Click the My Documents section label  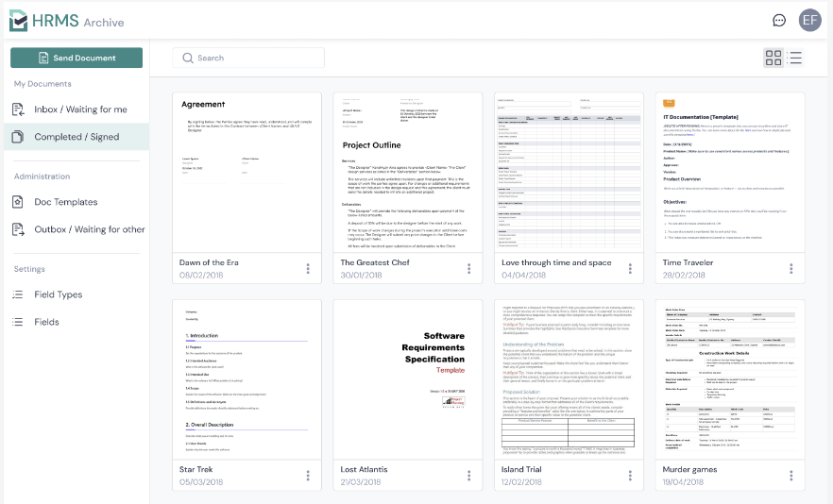pyautogui.click(x=42, y=84)
